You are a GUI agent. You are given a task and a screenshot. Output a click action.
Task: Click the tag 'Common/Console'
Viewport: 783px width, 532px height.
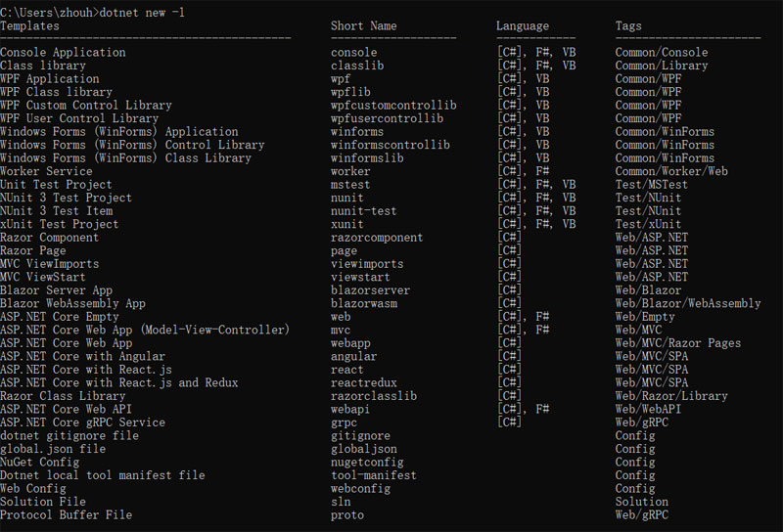pos(662,53)
